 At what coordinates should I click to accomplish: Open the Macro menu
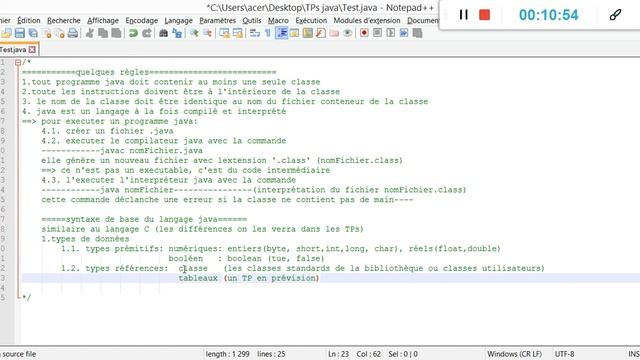278,20
